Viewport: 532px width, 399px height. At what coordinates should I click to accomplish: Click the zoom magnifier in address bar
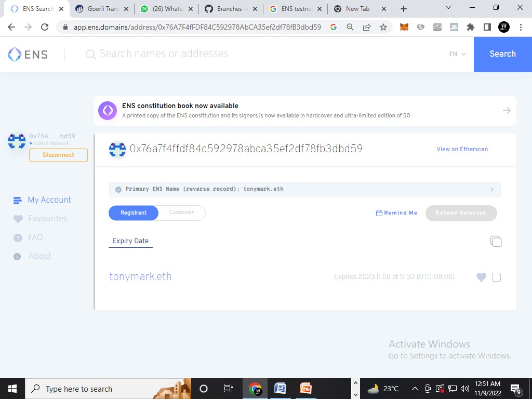coord(350,27)
